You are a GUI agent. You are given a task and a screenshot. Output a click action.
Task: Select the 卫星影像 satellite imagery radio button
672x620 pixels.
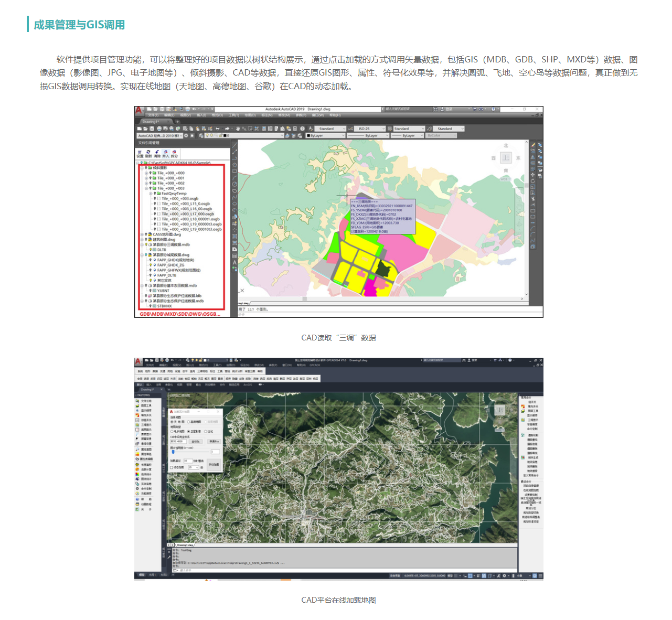(x=189, y=431)
